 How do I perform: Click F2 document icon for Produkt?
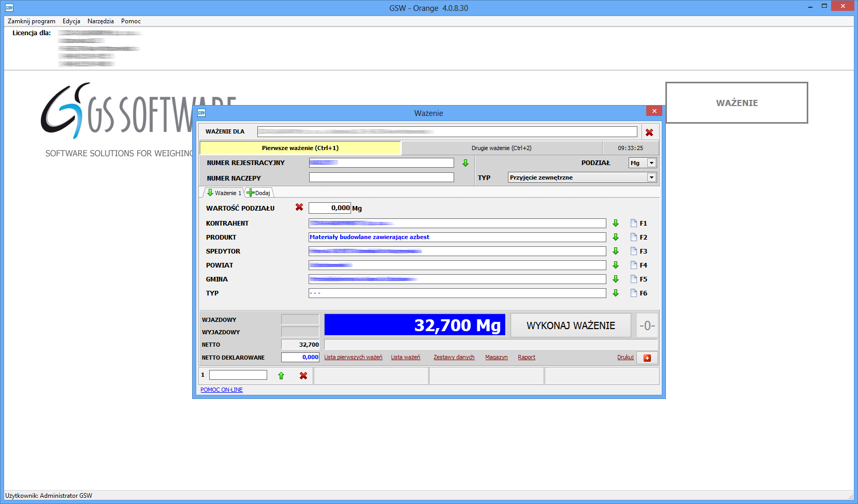click(634, 237)
